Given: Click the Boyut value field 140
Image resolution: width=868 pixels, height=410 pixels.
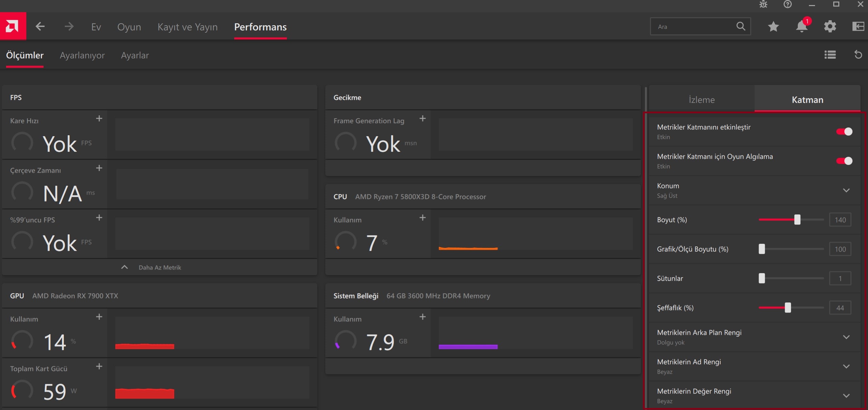Looking at the screenshot, I should point(840,220).
